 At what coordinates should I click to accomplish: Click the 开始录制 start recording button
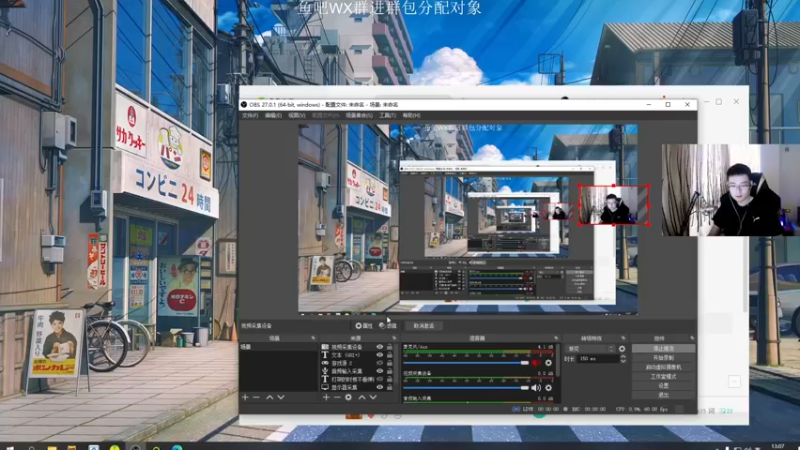point(663,358)
